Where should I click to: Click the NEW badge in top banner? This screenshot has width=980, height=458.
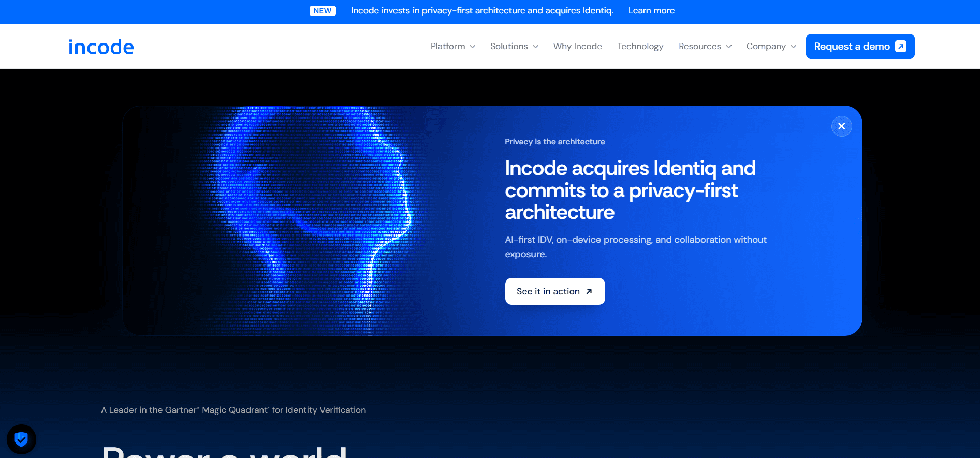pos(323,11)
